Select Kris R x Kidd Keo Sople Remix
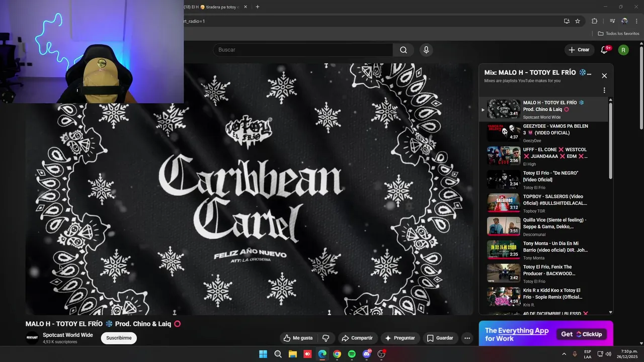 click(543, 297)
